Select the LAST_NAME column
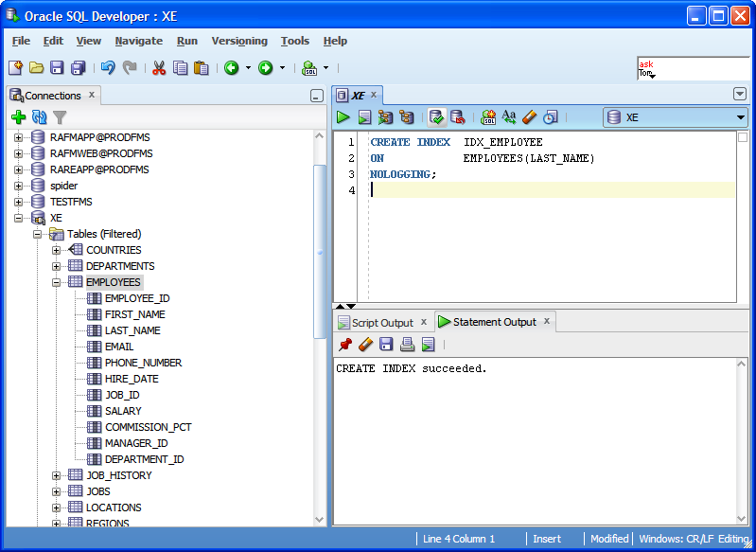Screen dimensions: 756x552 point(132,330)
